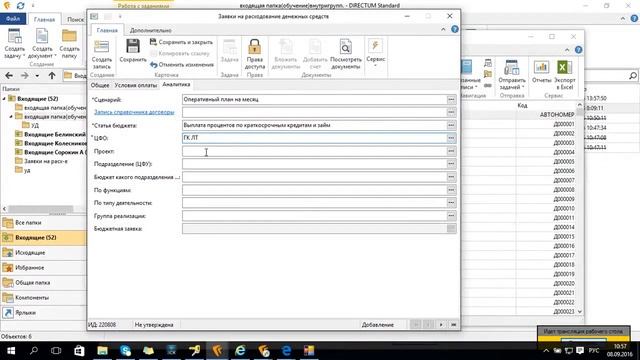Click the search magnifier in the main window

click(633, 76)
